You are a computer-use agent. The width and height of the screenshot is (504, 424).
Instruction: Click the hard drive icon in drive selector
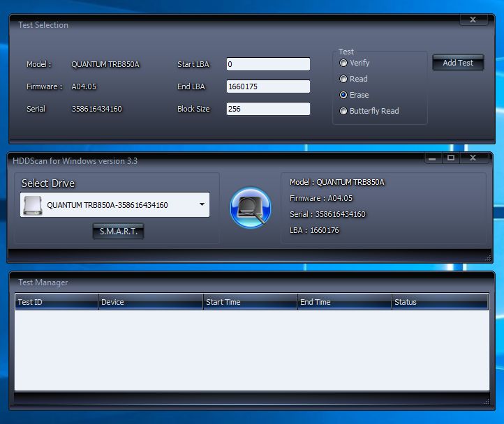click(33, 205)
